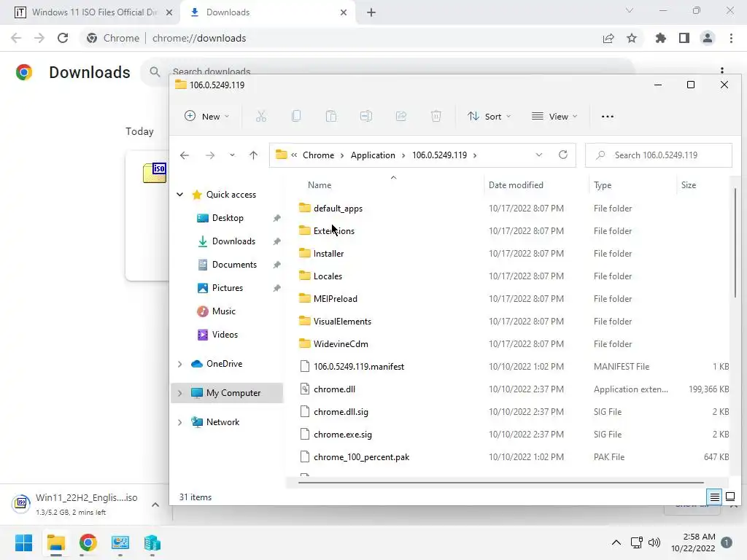The width and height of the screenshot is (747, 560).
Task: Collapse the Quick access tree node
Action: (180, 194)
